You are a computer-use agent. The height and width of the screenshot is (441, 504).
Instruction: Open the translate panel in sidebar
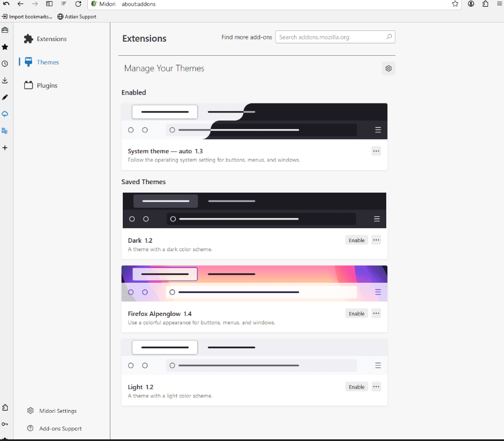click(5, 131)
